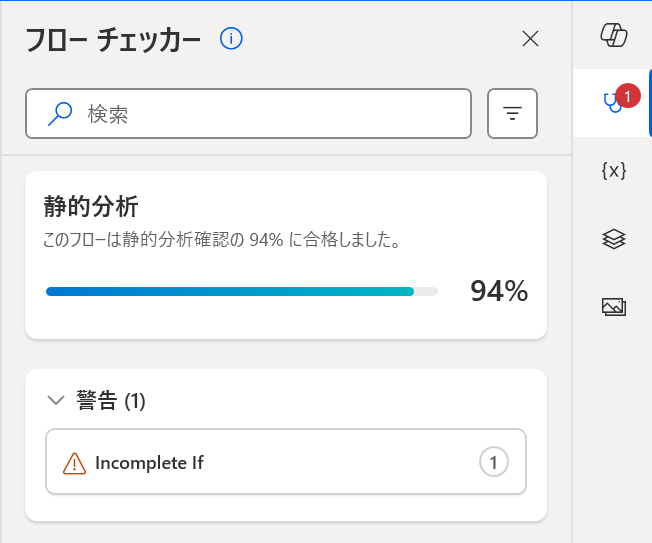Click the info icon beside フロー チェッカー
The image size is (652, 543).
click(x=232, y=39)
